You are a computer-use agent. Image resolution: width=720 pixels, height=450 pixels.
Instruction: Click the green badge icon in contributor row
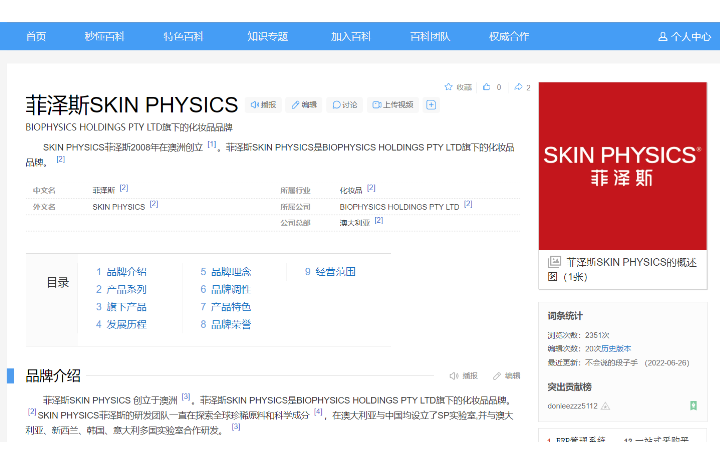(693, 405)
